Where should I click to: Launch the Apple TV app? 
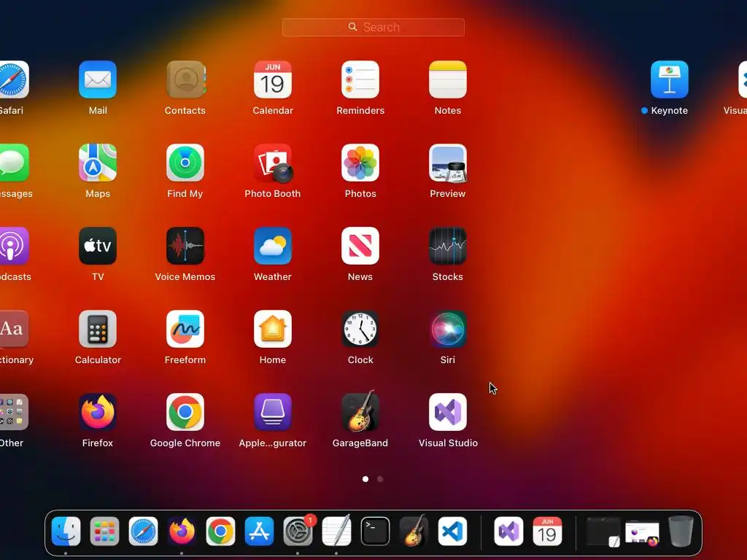point(98,246)
